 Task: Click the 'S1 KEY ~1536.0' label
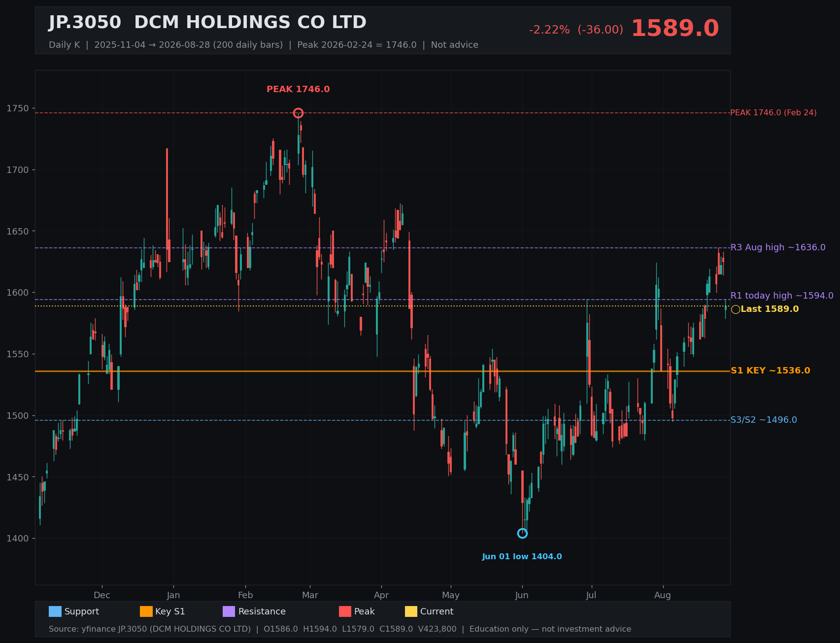pos(770,371)
